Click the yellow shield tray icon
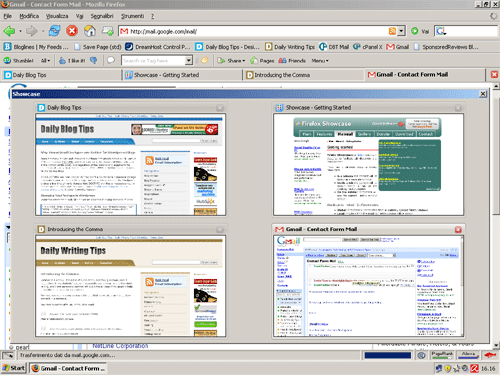Screen dimensions: 500x375 (x=448, y=368)
